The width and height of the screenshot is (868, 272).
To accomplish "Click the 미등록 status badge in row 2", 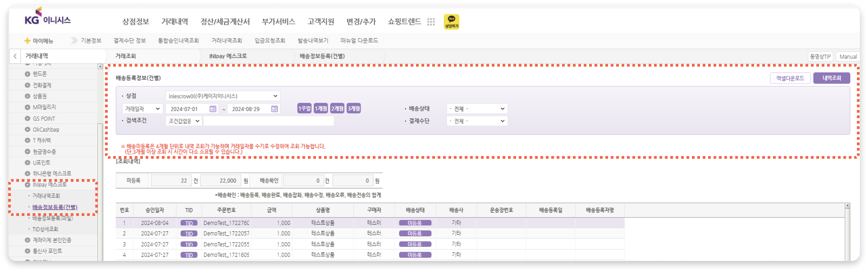I will (415, 233).
